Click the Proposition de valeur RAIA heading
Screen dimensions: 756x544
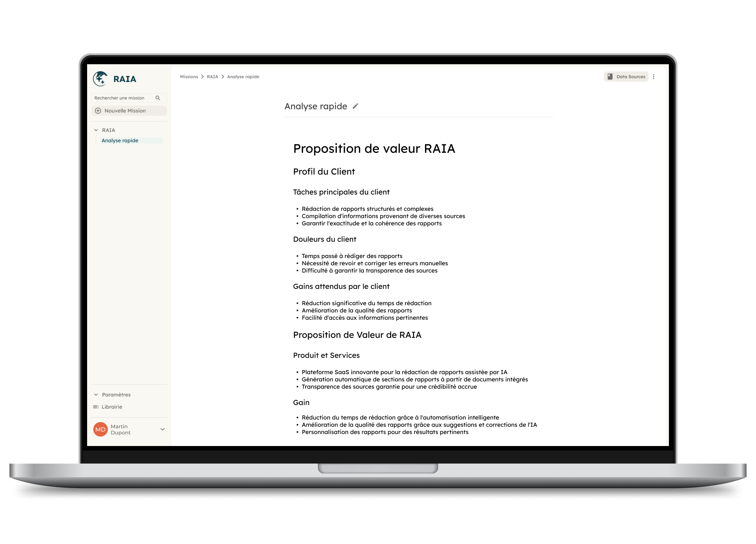coord(374,148)
